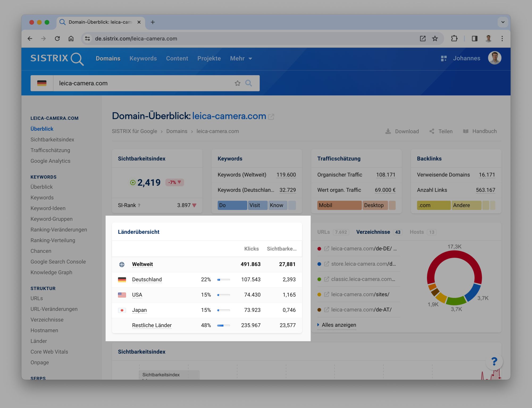Click the Teilen share icon

pyautogui.click(x=432, y=131)
